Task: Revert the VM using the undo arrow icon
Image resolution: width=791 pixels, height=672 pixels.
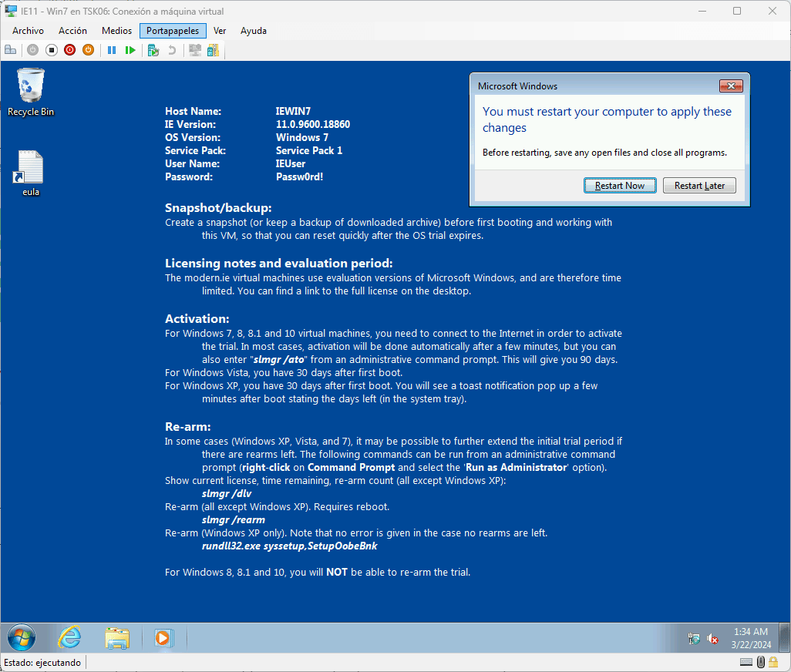Action: [x=172, y=49]
